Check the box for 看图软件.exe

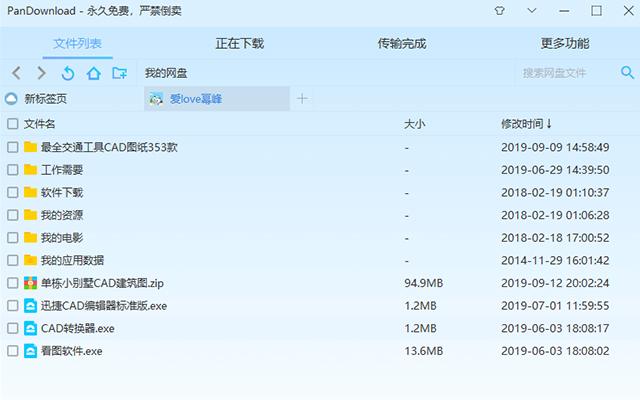coord(13,351)
